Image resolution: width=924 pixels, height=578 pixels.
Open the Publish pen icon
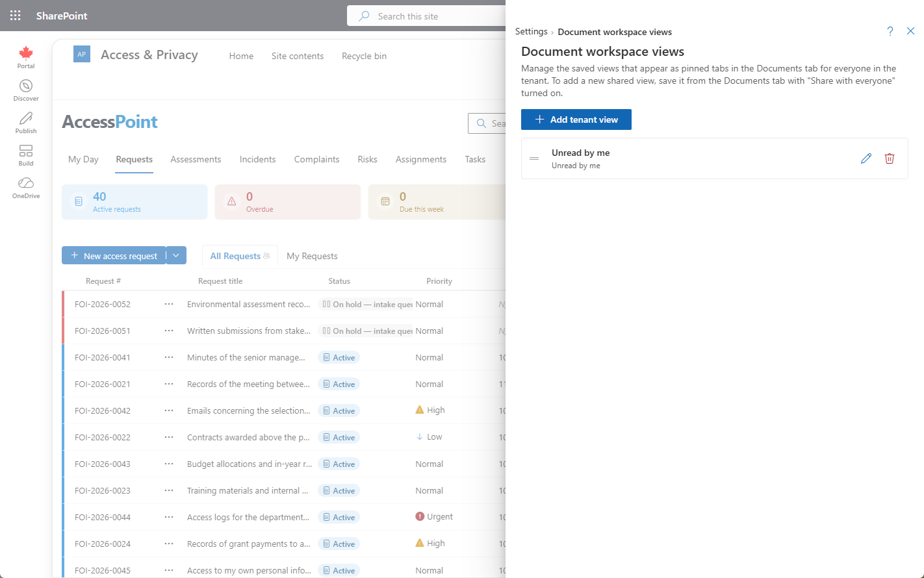pos(26,118)
